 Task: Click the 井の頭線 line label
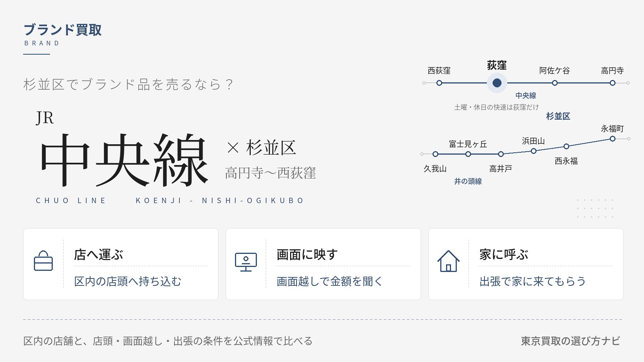point(468,181)
